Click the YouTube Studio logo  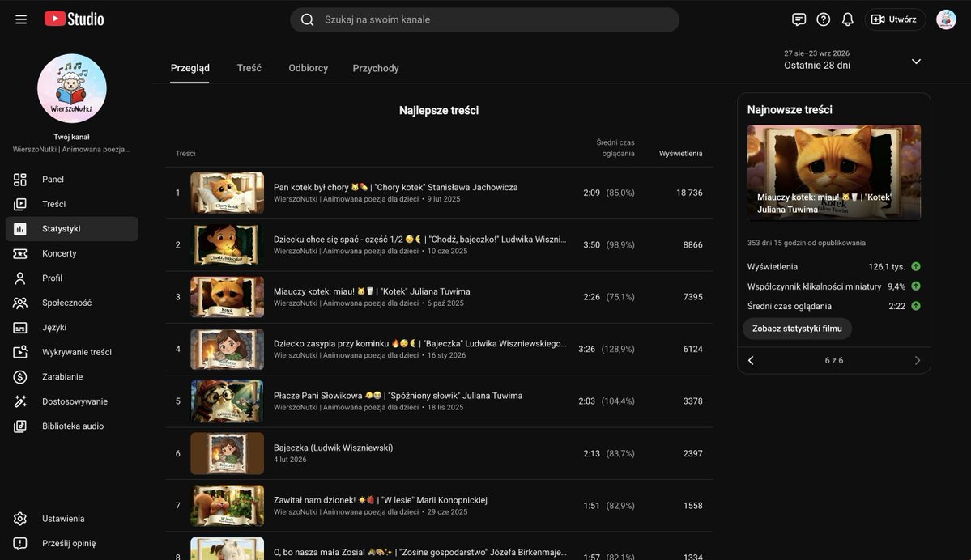75,19
